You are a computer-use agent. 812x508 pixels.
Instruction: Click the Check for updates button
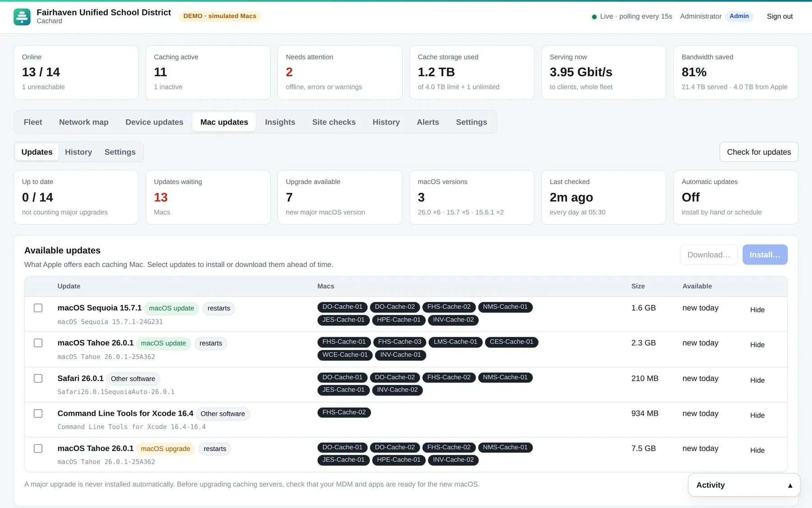click(759, 152)
